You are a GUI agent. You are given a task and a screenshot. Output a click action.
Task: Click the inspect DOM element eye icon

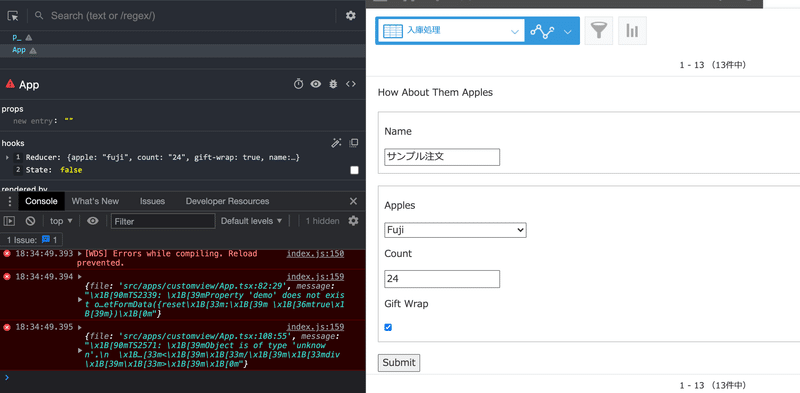pos(316,84)
